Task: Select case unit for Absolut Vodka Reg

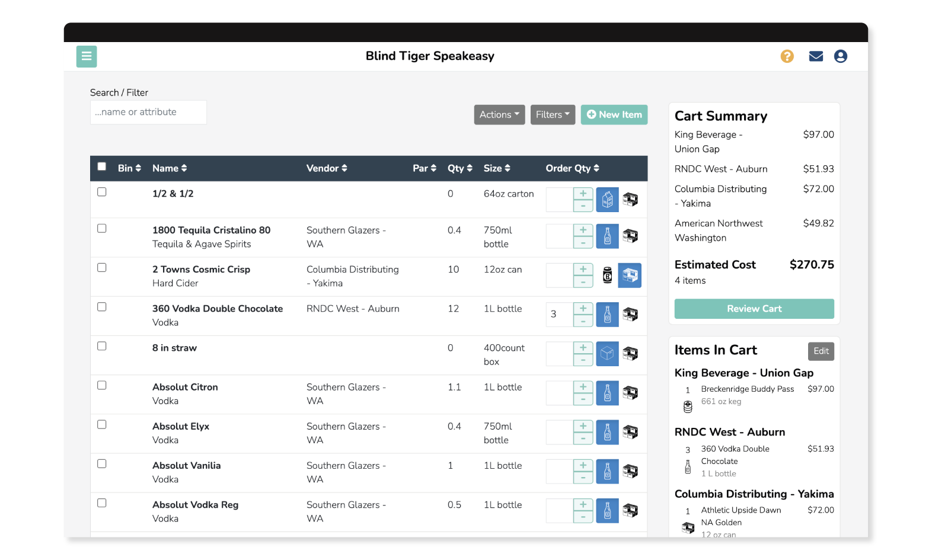Action: tap(630, 511)
